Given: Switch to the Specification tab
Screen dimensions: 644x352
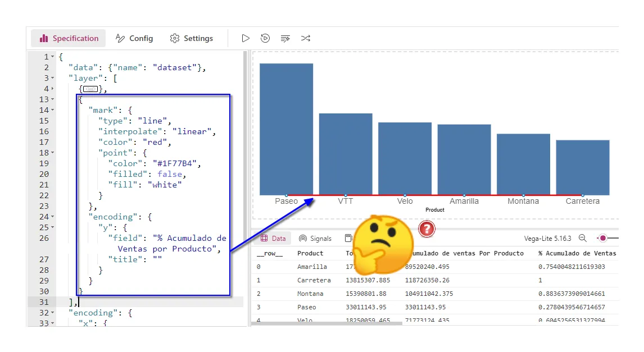Looking at the screenshot, I should (69, 38).
